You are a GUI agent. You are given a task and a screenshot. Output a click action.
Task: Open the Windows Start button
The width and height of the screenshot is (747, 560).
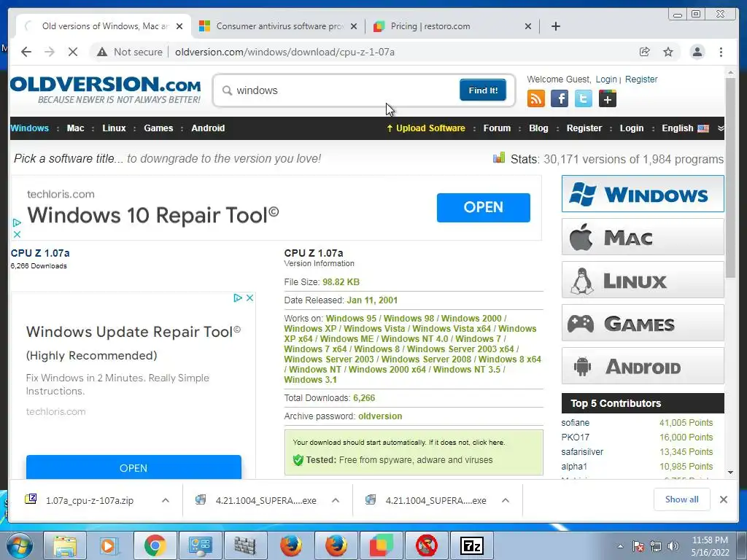click(20, 545)
